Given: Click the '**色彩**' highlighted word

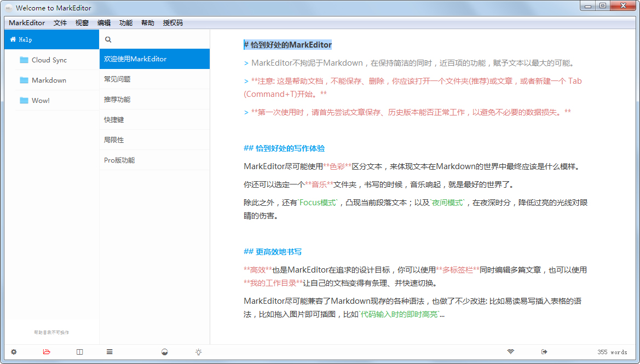Looking at the screenshot, I should pyautogui.click(x=338, y=166).
